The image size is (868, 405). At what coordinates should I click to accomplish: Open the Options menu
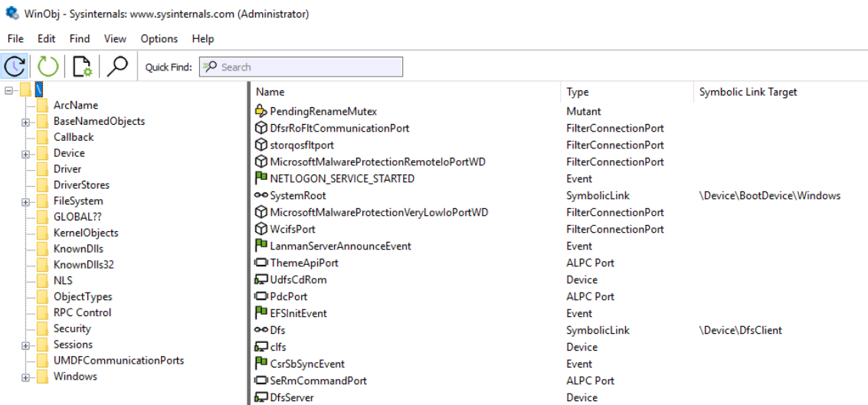(x=159, y=39)
